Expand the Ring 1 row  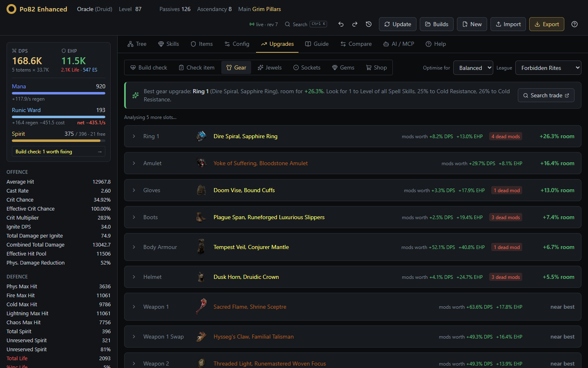(x=134, y=136)
